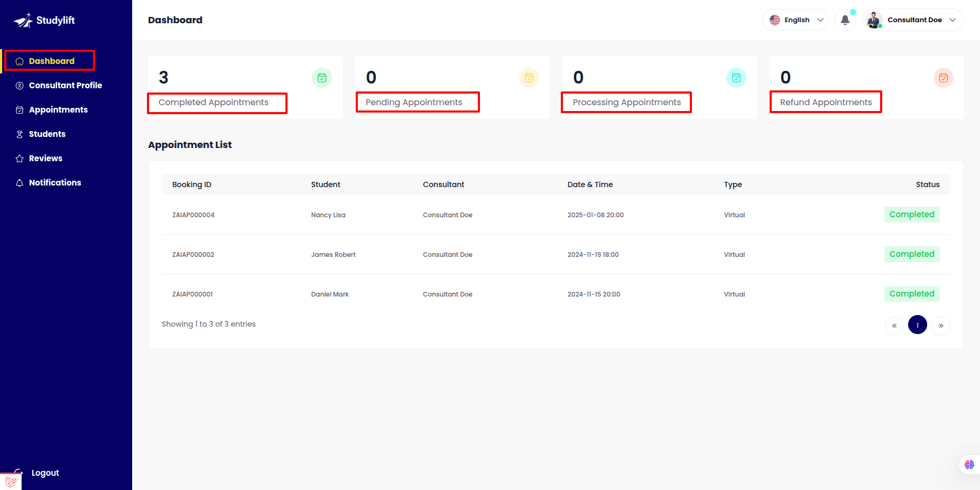The image size is (980, 490).
Task: Open the Students page
Action: point(47,134)
